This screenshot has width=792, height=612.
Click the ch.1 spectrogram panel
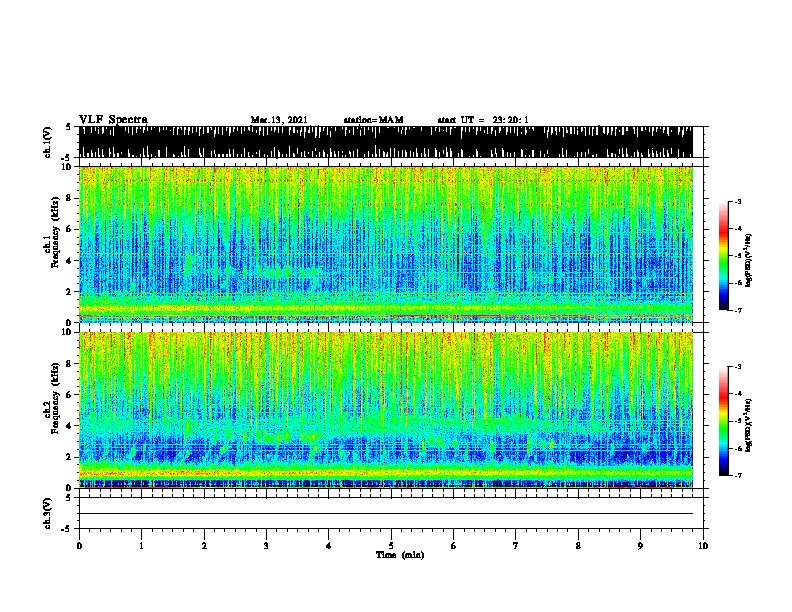386,244
